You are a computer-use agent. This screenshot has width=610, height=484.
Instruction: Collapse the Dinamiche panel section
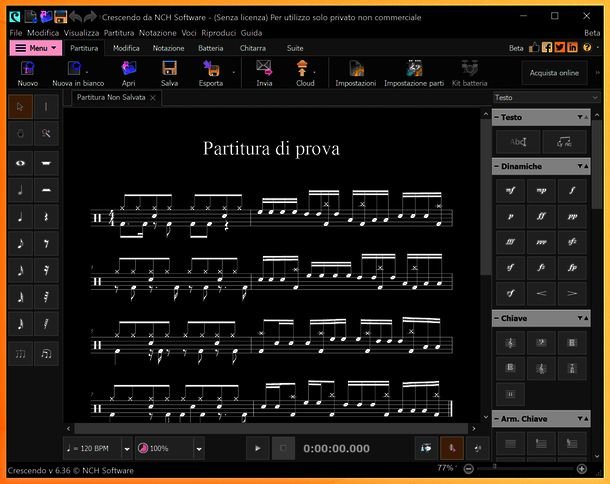point(496,167)
